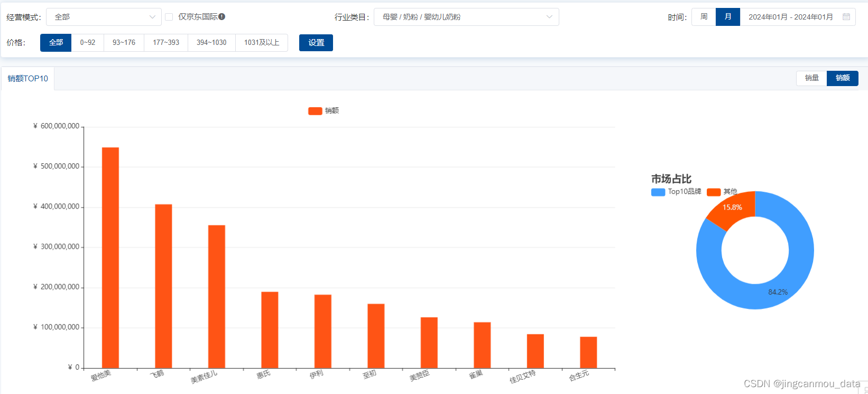This screenshot has width=868, height=394.
Task: Click the info icon next to 仅京东国际
Action: pos(222,16)
